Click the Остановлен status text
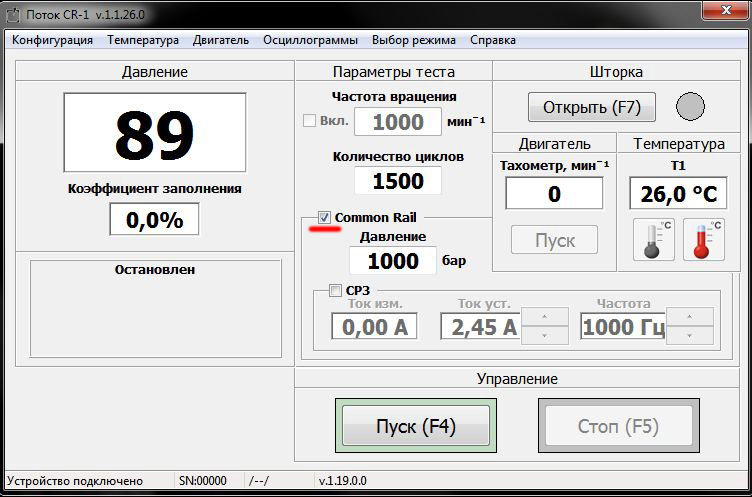 [155, 270]
